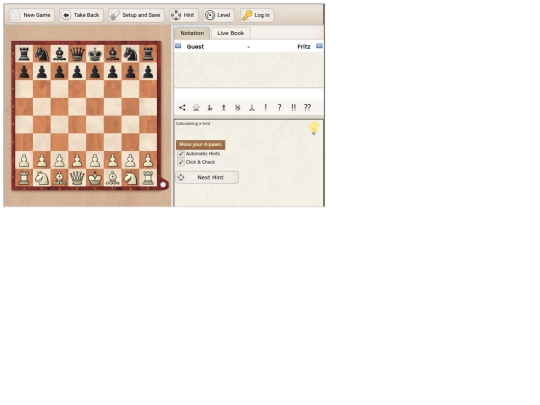The image size is (540, 405).
Task: Mark move with double exclamation marks
Action: pos(293,107)
